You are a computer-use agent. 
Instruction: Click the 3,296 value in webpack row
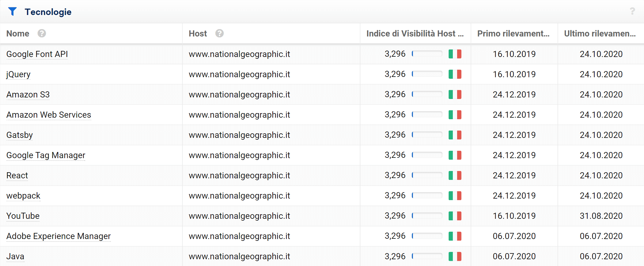[x=395, y=196]
